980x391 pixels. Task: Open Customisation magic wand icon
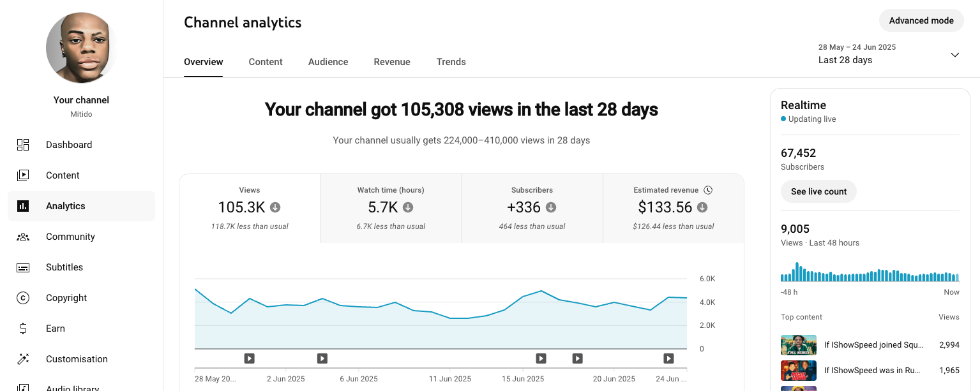point(23,359)
